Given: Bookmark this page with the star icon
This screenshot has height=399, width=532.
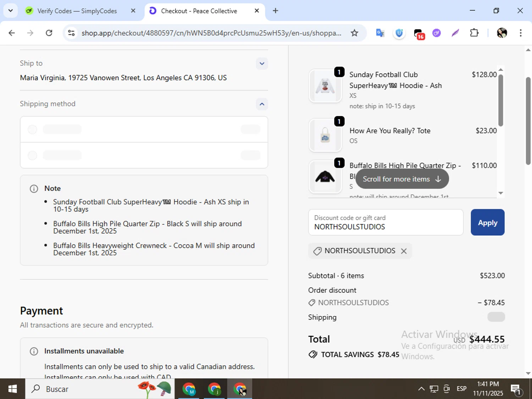Looking at the screenshot, I should (x=354, y=33).
